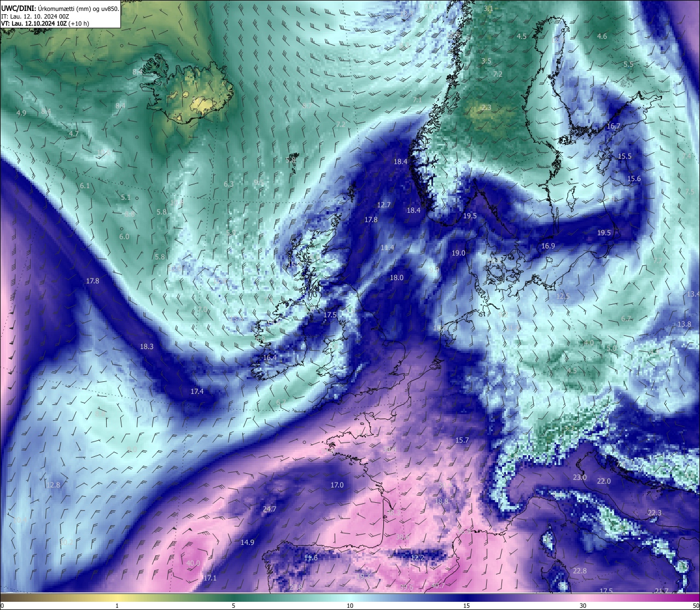Viewport: 700px width, 610px height.
Task: Click the colorbar tick label 15
Action: point(466,606)
